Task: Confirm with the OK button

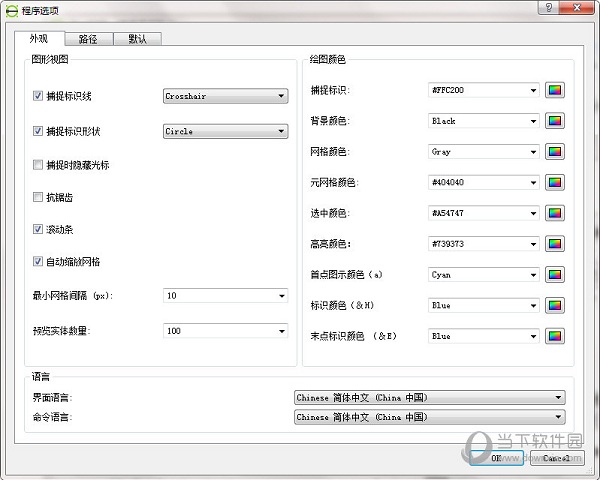Action: click(x=496, y=458)
